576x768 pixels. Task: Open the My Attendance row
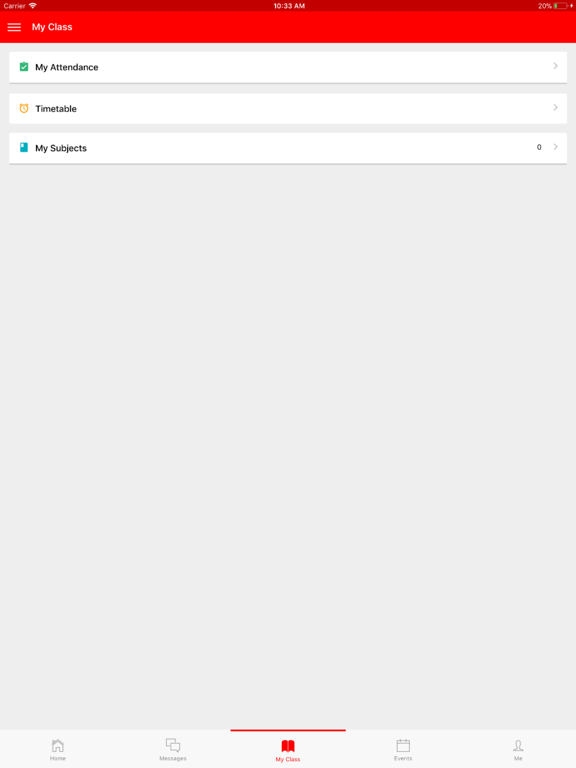click(288, 67)
